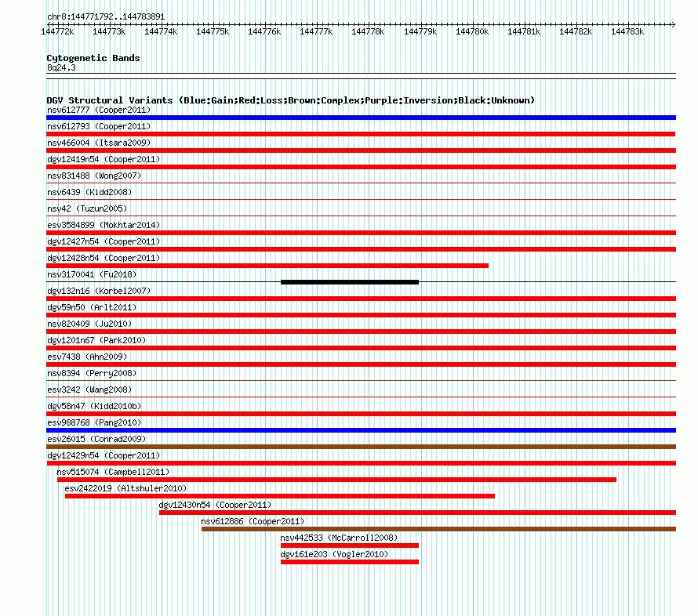Click the esv26015 (Conrad2009) label
Viewport: 698px width, 616px height.
tap(96, 439)
